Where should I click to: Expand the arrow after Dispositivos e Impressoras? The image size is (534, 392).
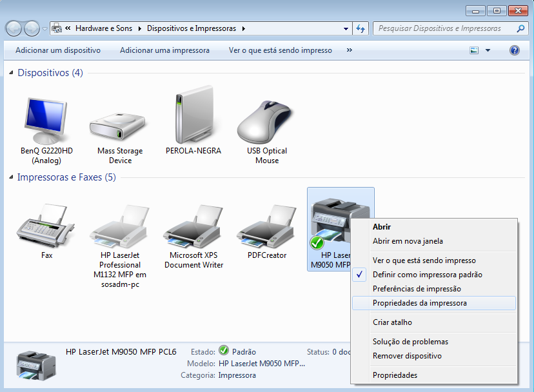[244, 28]
